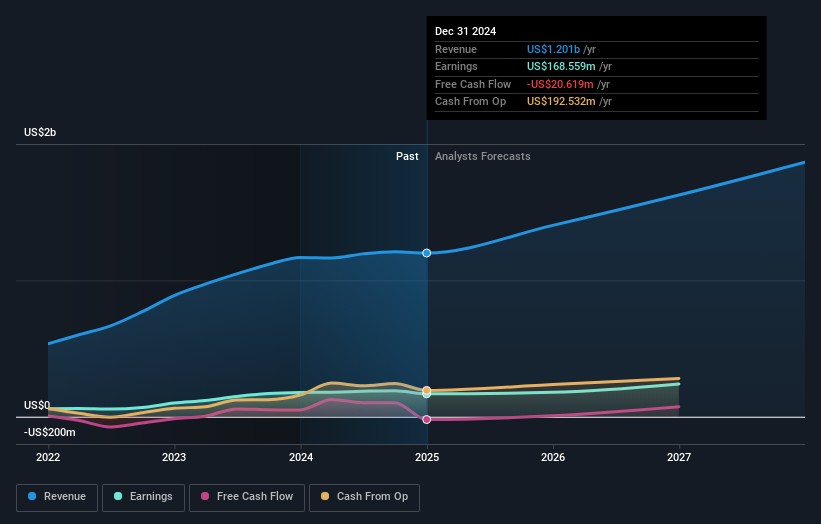Viewport: 821px width, 524px height.
Task: Click the US$1.201b revenue value in the tooltip
Action: (561, 49)
